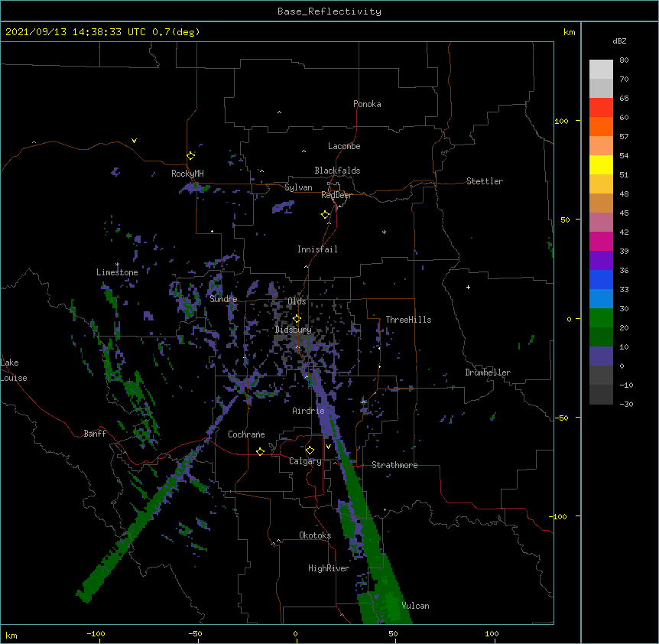Select the Sylvan label
This screenshot has width=659, height=644.
pyautogui.click(x=298, y=187)
